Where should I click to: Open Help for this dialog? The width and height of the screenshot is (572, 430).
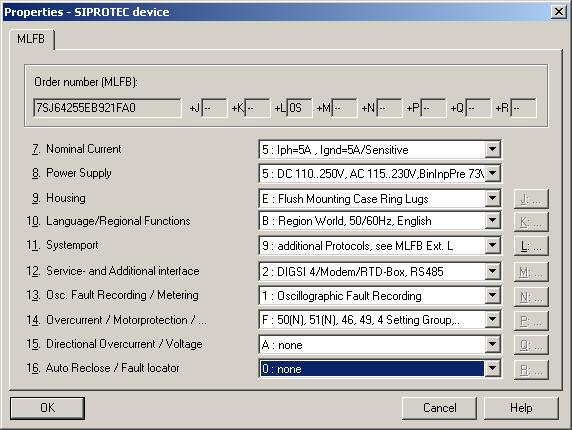[521, 408]
